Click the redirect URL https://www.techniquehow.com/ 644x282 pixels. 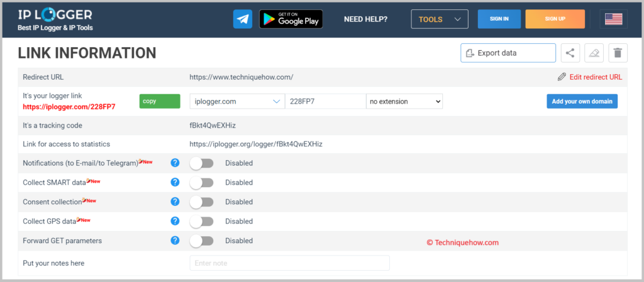(241, 77)
